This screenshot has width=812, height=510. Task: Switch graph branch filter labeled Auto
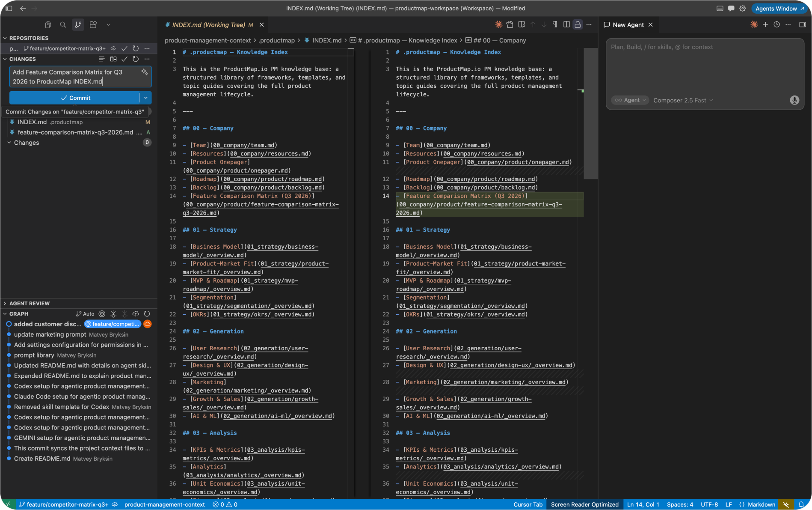point(85,314)
